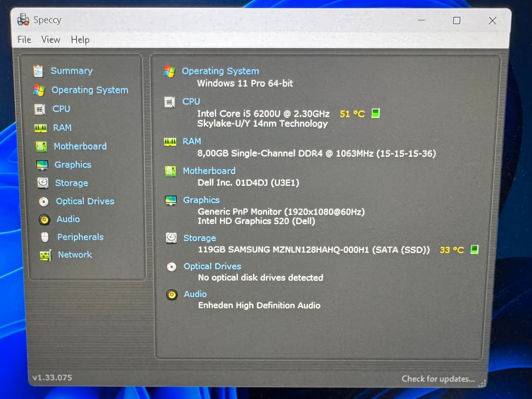Image resolution: width=532 pixels, height=399 pixels.
Task: Click the Windows 11 Pro 64-bit text
Action: 245,84
